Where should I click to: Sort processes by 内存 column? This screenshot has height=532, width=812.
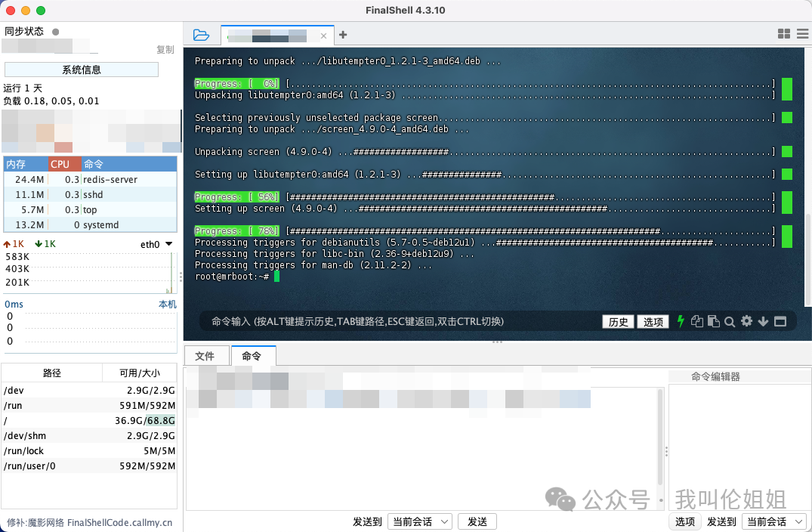pos(26,164)
